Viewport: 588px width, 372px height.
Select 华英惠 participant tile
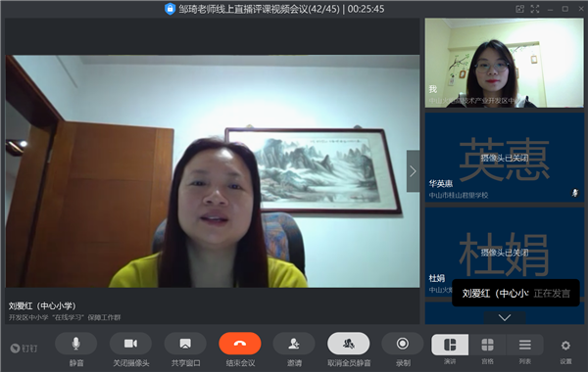pyautogui.click(x=504, y=158)
